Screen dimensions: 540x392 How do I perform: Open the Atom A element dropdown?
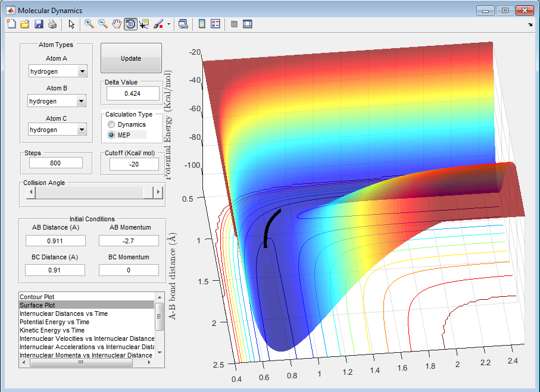pyautogui.click(x=82, y=72)
